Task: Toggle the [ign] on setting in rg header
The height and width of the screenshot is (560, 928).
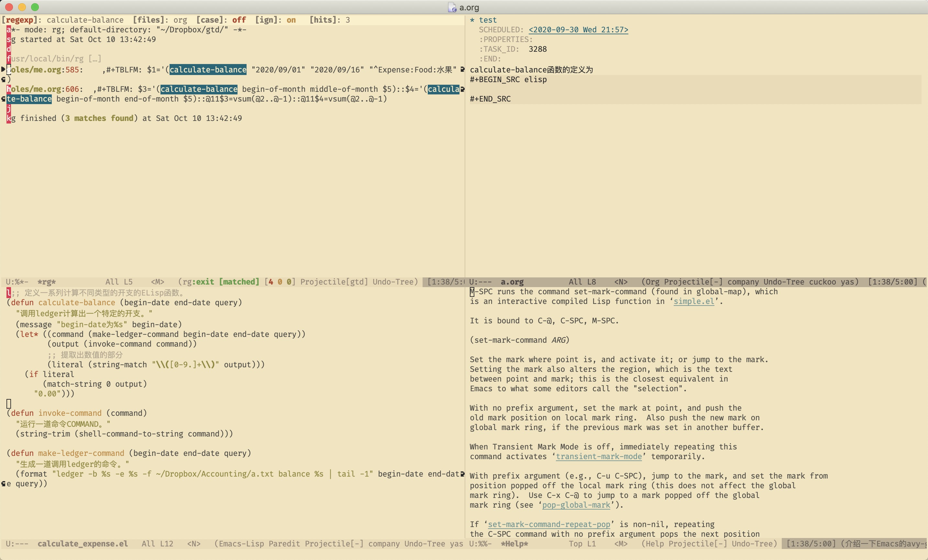Action: (x=291, y=20)
